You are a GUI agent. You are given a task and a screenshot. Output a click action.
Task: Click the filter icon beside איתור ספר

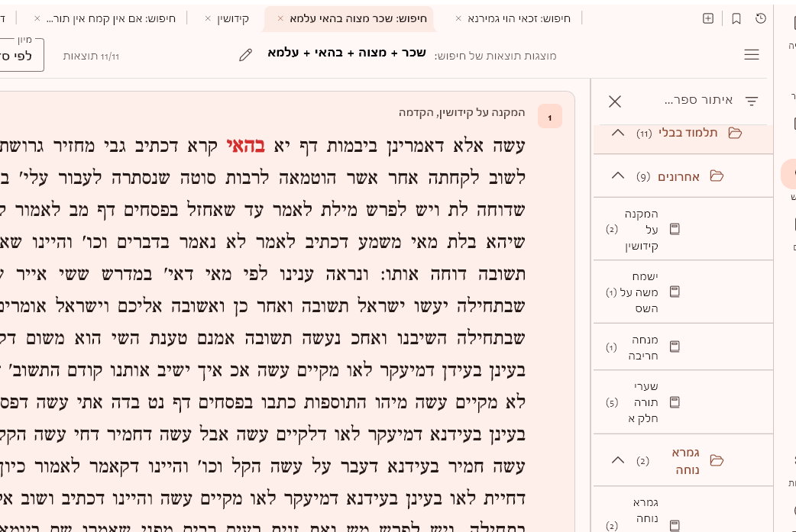click(751, 101)
